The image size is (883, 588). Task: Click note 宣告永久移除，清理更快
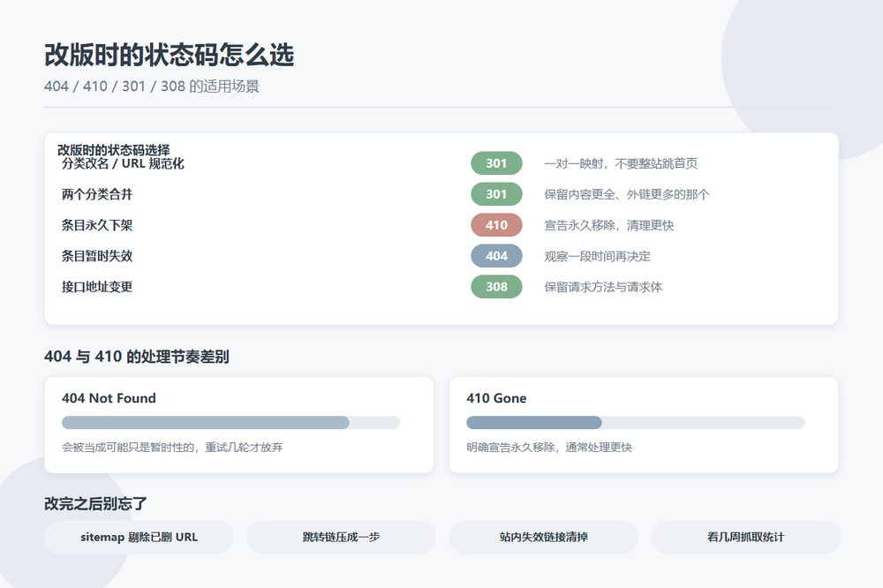pos(608,225)
